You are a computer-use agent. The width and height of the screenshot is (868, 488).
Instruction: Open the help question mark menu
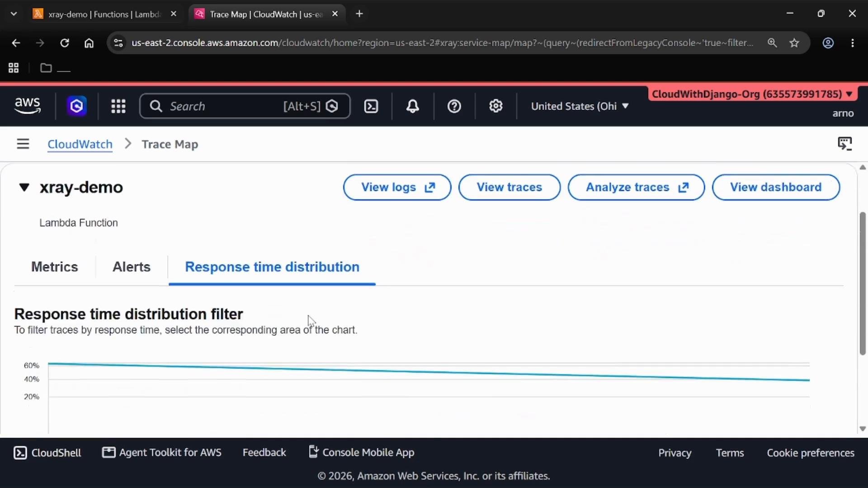pos(454,106)
